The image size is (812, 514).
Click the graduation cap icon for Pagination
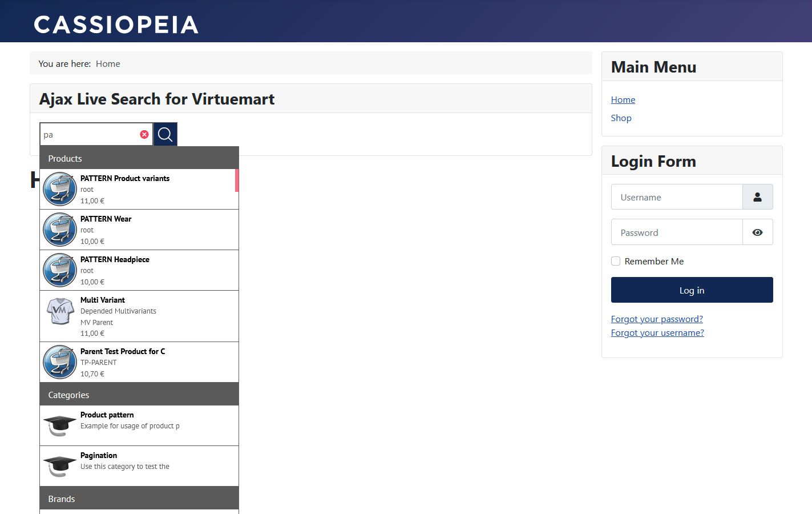coord(59,466)
